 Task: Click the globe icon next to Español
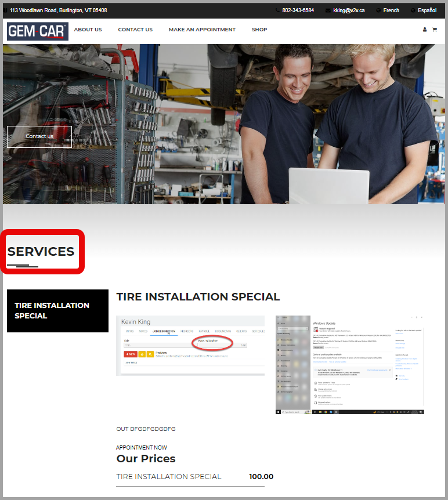tap(413, 10)
